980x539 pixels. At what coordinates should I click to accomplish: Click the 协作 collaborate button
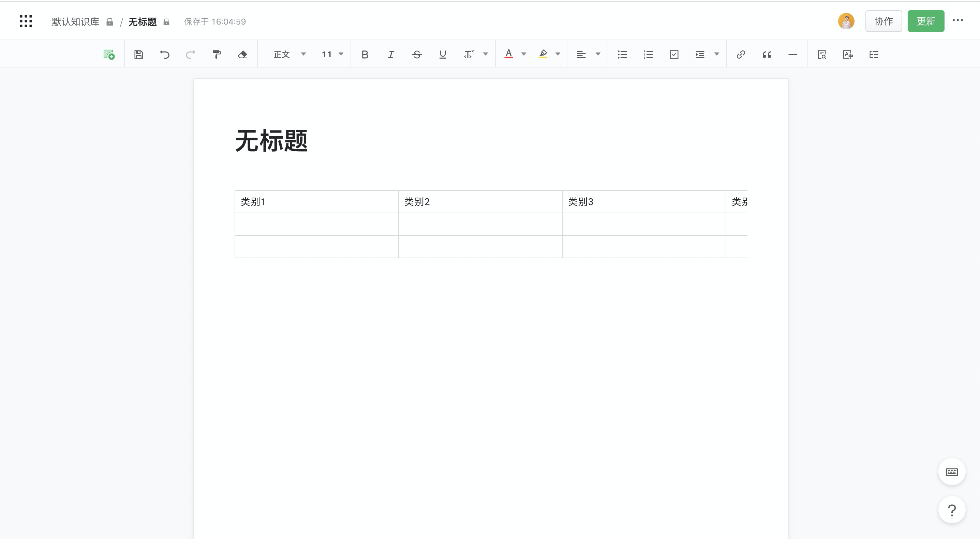884,21
